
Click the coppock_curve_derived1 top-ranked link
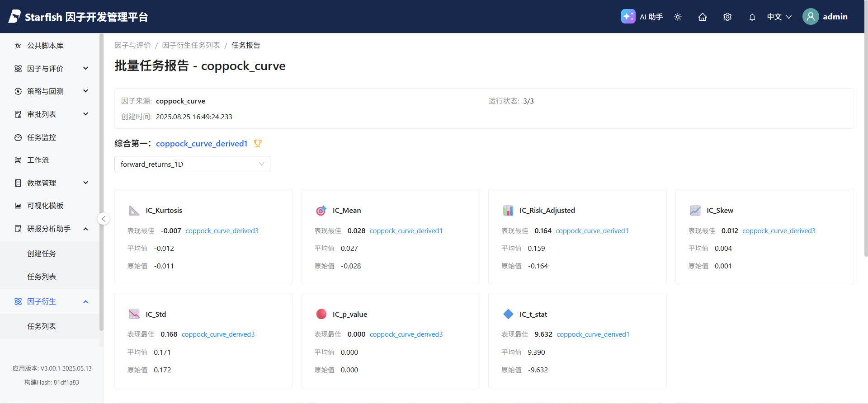(202, 144)
